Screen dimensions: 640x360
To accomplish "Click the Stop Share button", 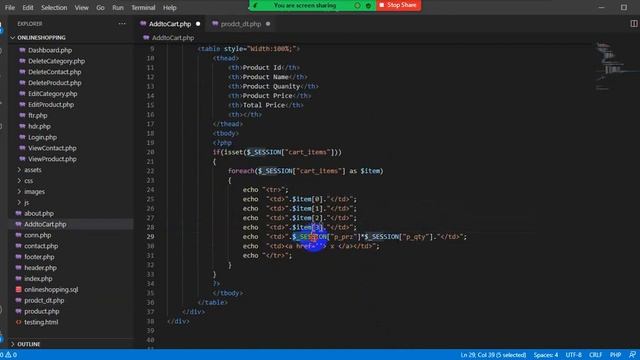I will point(398,5).
